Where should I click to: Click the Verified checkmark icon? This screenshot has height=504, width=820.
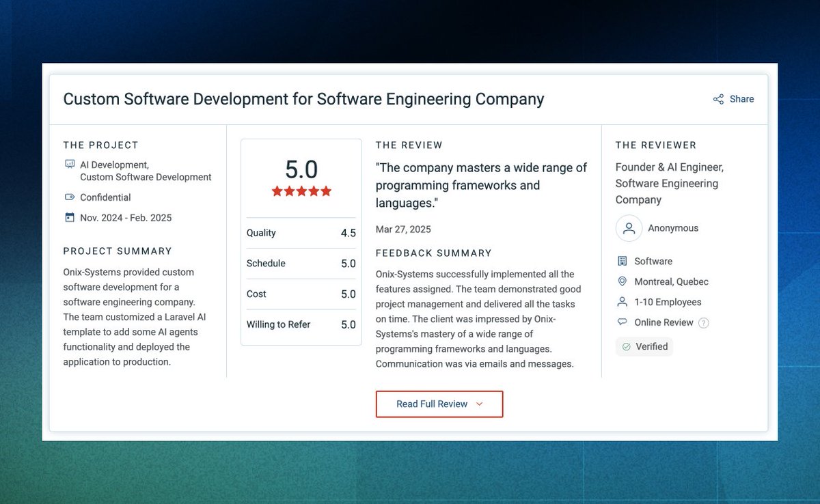(626, 347)
